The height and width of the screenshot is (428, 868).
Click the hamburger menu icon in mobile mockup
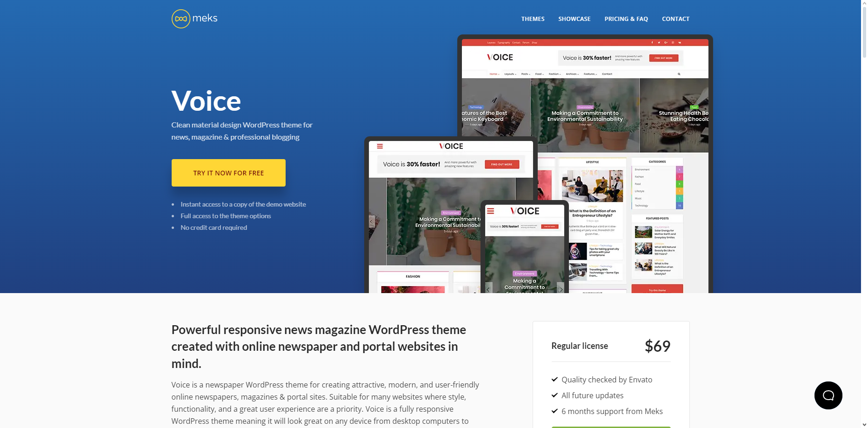[x=490, y=211]
